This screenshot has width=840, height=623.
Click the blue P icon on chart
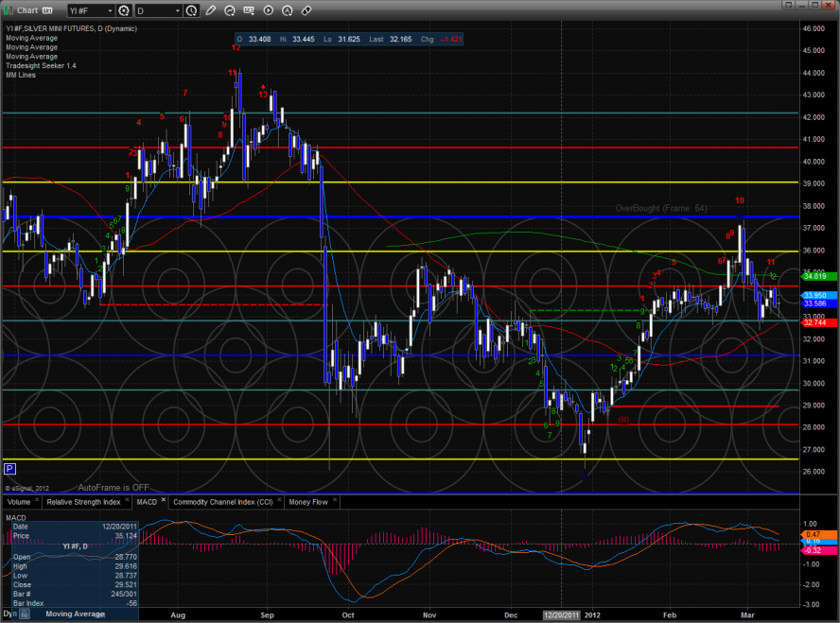click(x=9, y=468)
